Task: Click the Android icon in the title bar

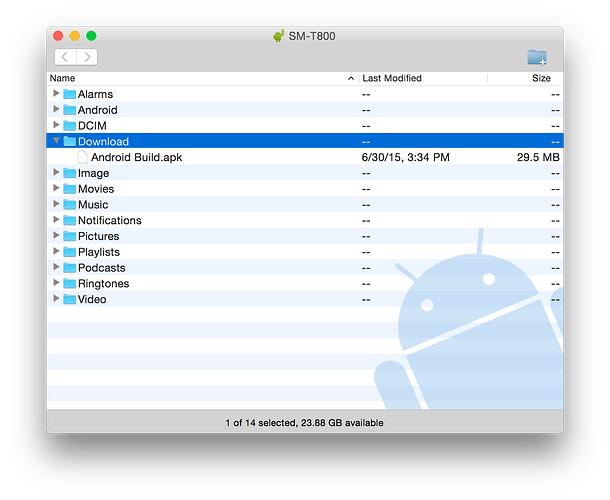Action: (x=279, y=36)
